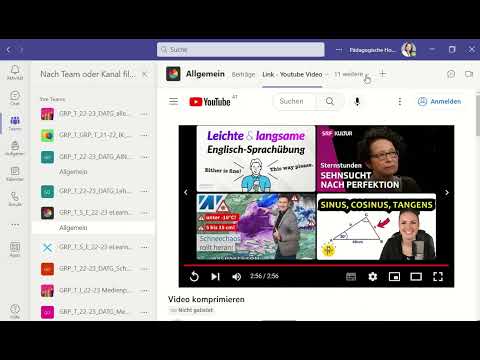The width and height of the screenshot is (480, 360).
Task: Start YouTube voice search microphone
Action: [x=357, y=101]
